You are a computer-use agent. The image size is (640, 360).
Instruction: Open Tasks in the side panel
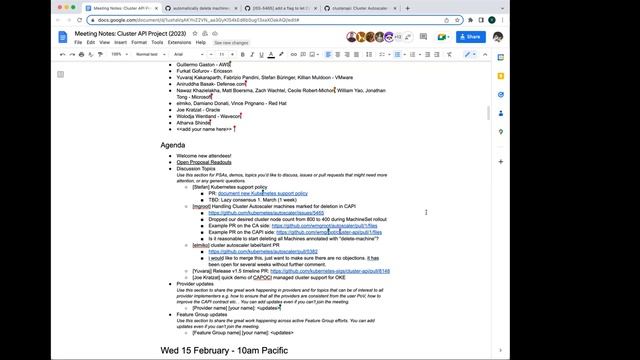click(501, 95)
